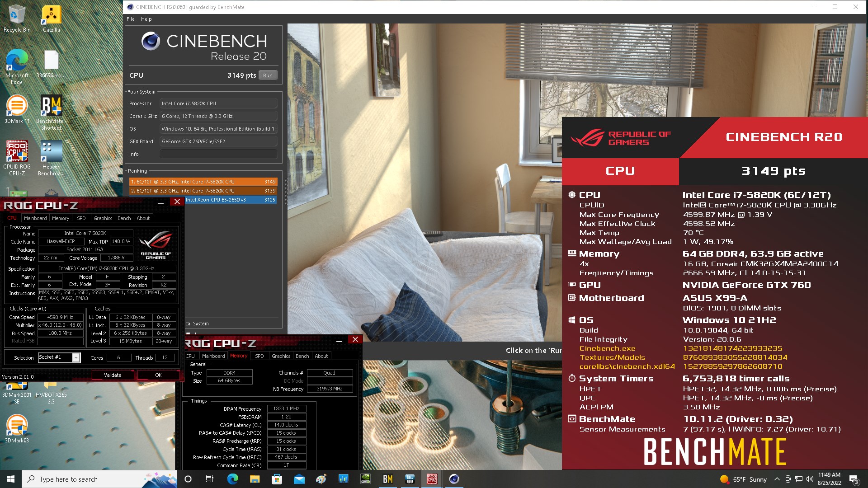Open the network tray icon
868x488 pixels.
[x=798, y=479]
